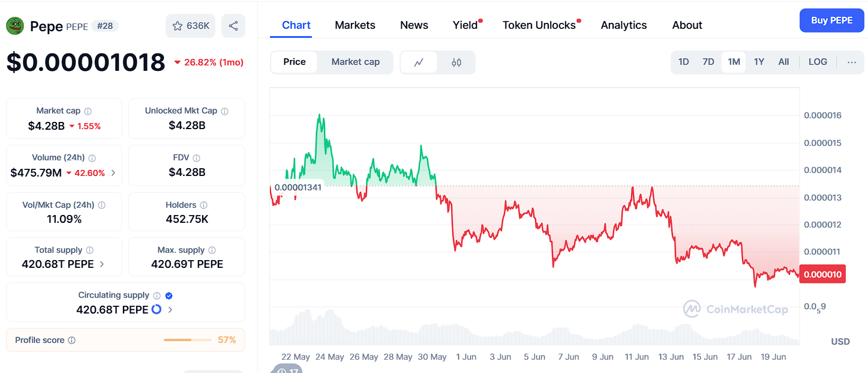Click the 24 May date axis label
Image resolution: width=868 pixels, height=373 pixels.
(x=330, y=357)
